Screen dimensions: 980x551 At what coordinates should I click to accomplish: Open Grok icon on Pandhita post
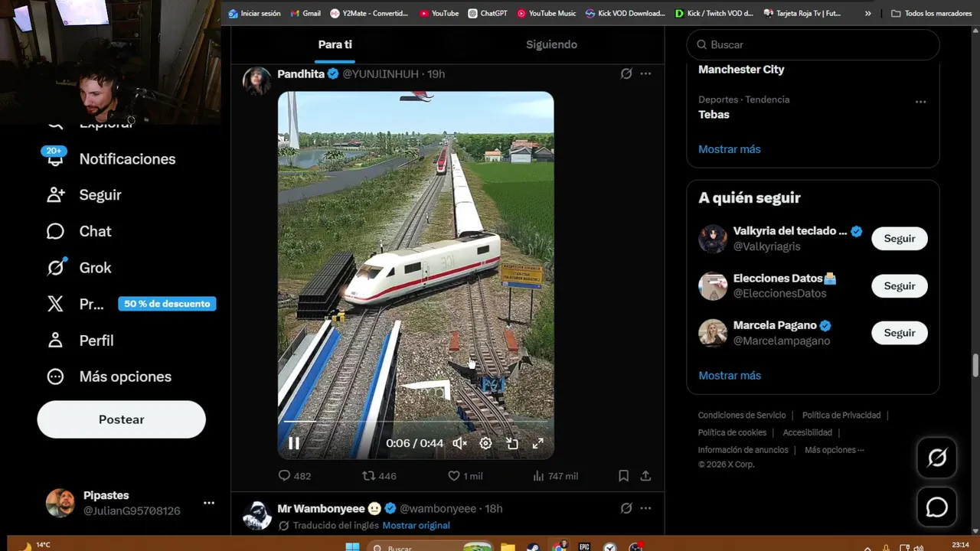[626, 73]
